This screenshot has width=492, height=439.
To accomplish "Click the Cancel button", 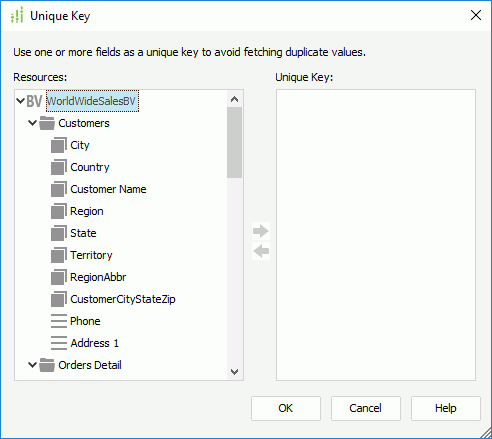I will (x=366, y=408).
